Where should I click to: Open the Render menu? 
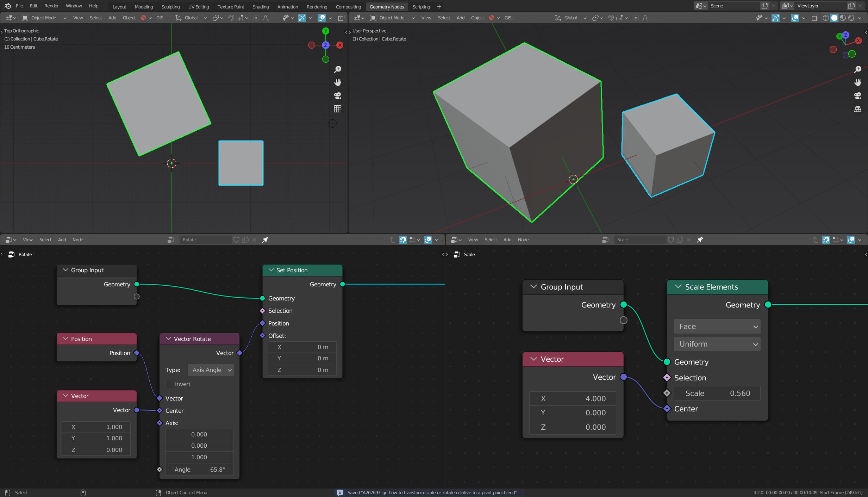[x=51, y=6]
